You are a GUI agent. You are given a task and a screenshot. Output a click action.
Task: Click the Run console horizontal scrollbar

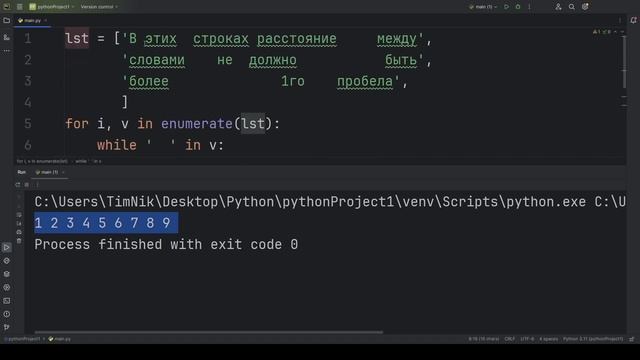[x=209, y=332]
